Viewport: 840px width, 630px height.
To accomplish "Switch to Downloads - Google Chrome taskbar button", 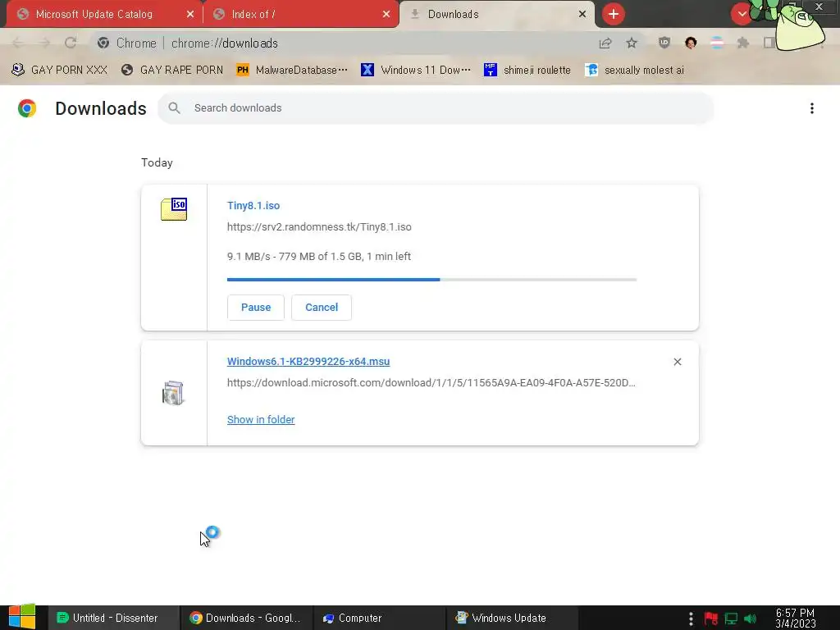I will coord(246,619).
